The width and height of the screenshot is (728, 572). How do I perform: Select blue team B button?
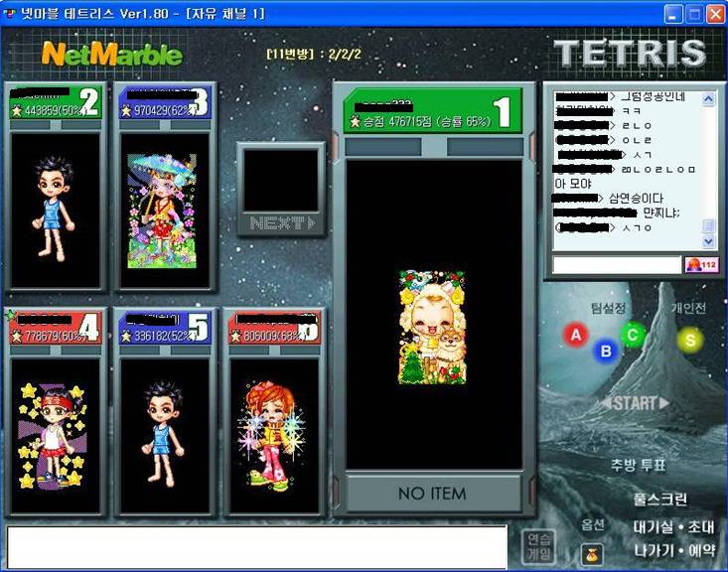point(606,350)
